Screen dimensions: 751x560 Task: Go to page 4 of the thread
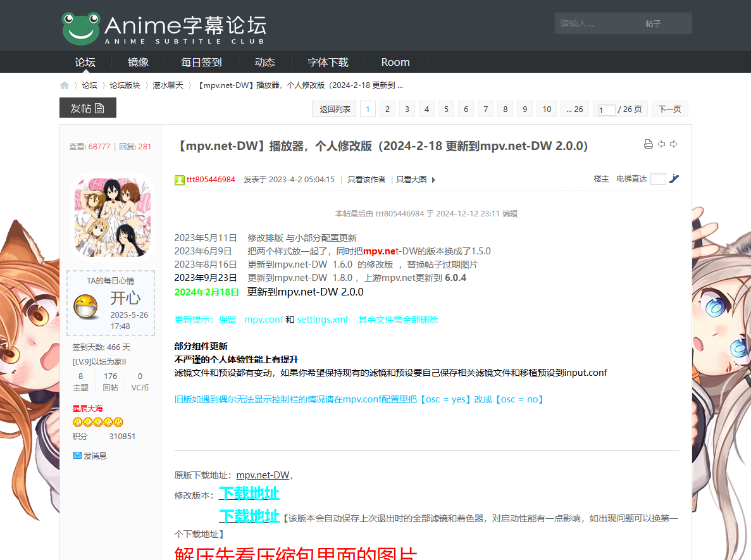(x=426, y=109)
